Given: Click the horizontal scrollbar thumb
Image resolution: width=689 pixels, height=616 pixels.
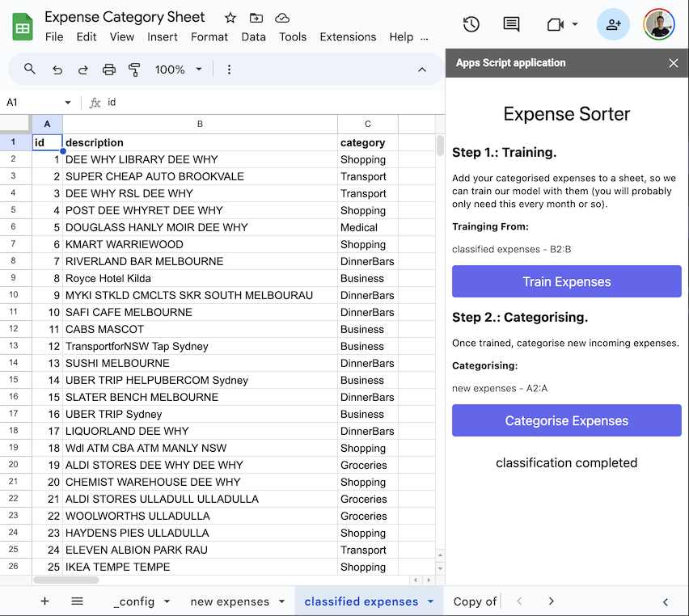Looking at the screenshot, I should (66, 580).
